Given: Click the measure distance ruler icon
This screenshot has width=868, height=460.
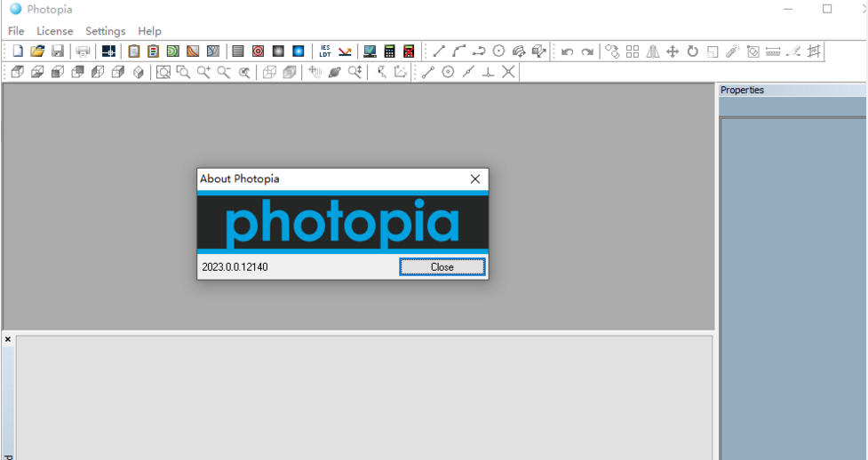Looking at the screenshot, I should [773, 52].
